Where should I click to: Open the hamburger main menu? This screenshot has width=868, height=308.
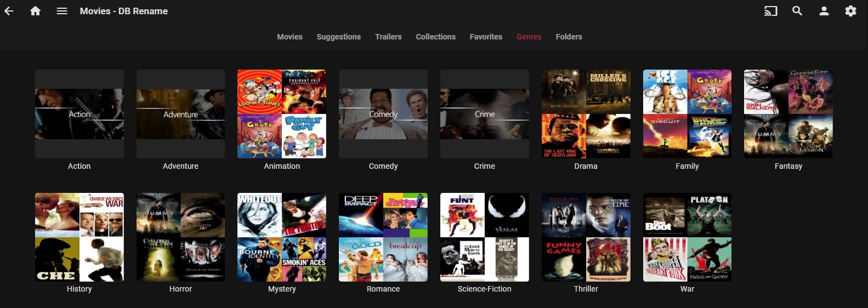click(62, 11)
